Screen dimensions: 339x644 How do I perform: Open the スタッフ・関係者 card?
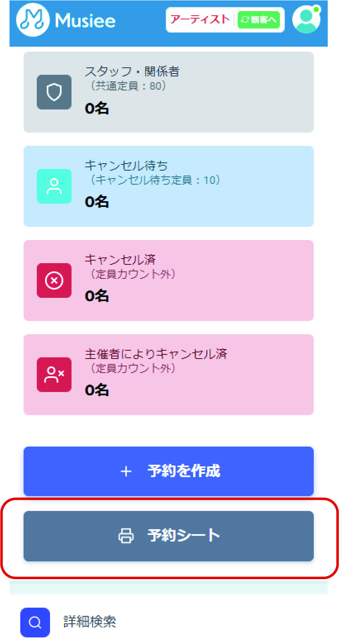[169, 92]
